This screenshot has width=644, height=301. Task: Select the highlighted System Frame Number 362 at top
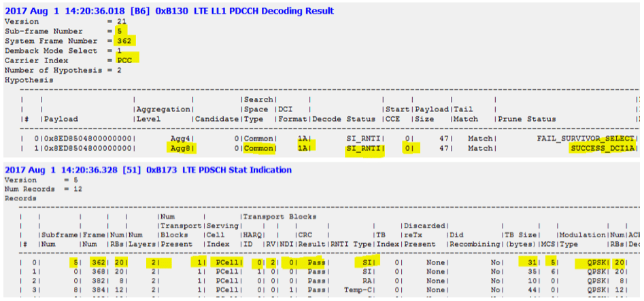[122, 40]
